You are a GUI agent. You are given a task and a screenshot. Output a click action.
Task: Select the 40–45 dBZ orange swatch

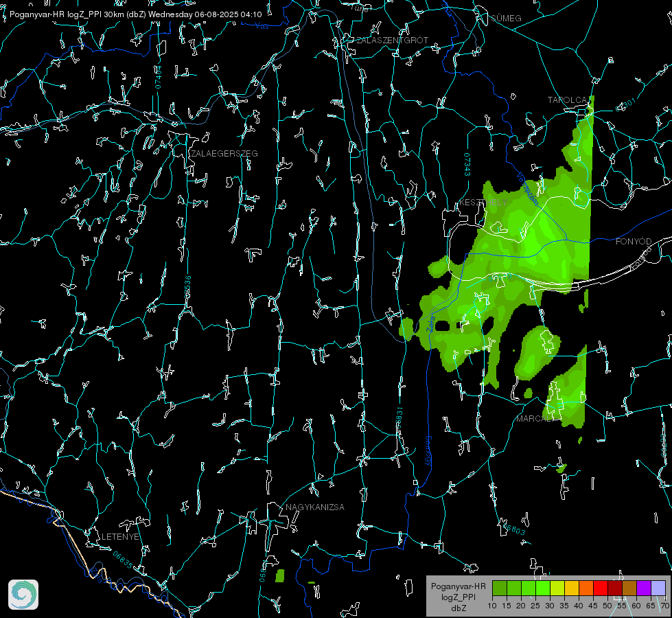click(x=586, y=588)
